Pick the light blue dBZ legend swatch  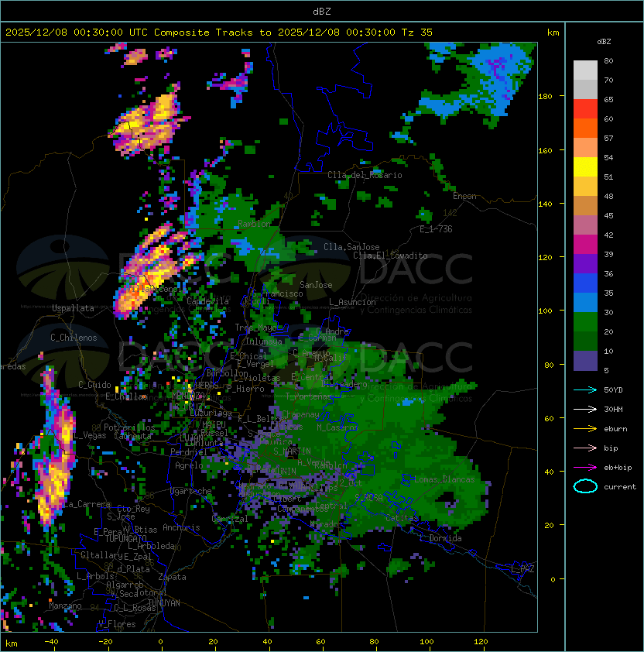[x=585, y=303]
